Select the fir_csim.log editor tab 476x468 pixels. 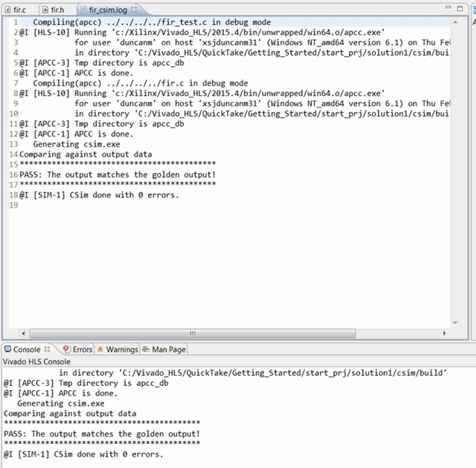103,10
